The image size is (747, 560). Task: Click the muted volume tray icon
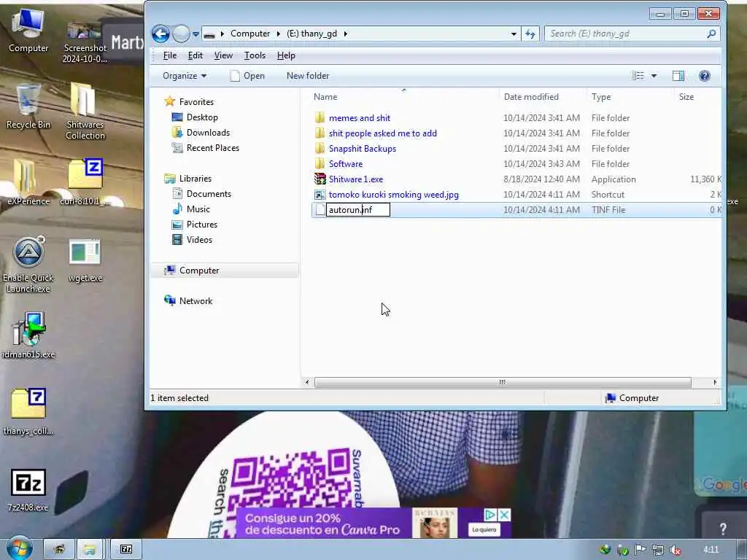coord(675,550)
